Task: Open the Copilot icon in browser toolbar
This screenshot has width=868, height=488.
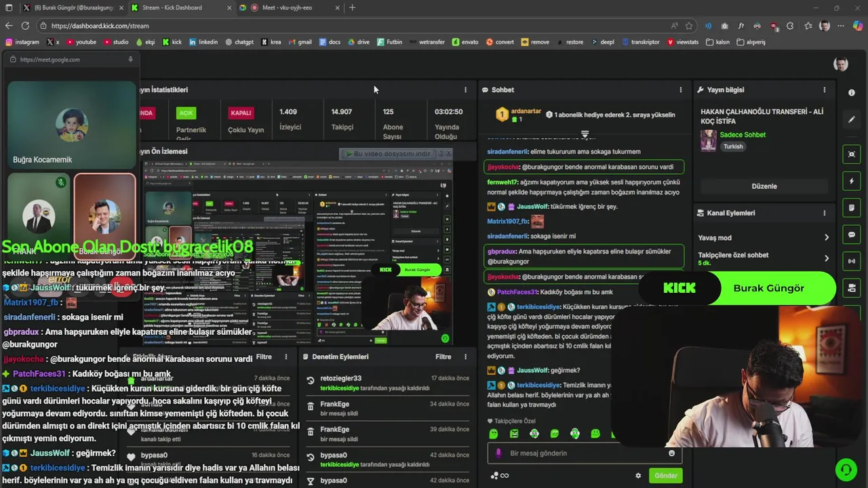Action: point(858,26)
